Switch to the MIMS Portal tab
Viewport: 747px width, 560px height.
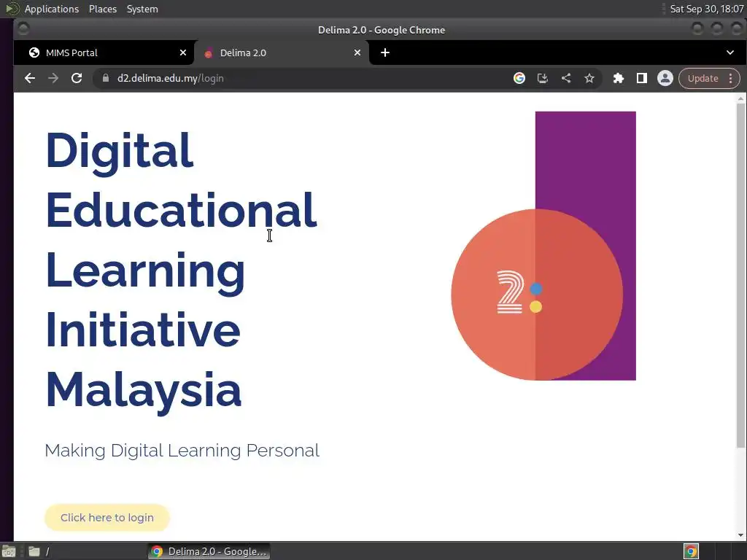104,52
